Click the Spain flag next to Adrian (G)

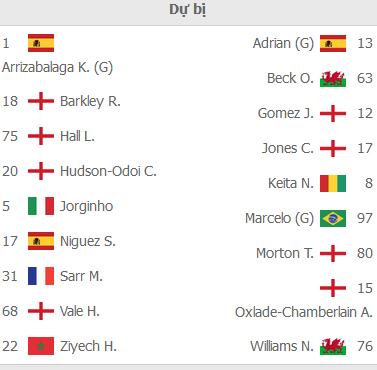pyautogui.click(x=333, y=43)
